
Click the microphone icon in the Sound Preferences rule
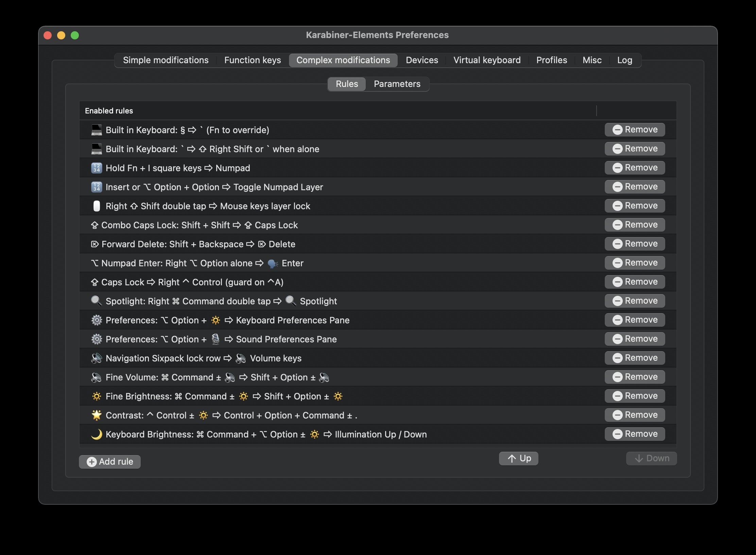point(216,339)
